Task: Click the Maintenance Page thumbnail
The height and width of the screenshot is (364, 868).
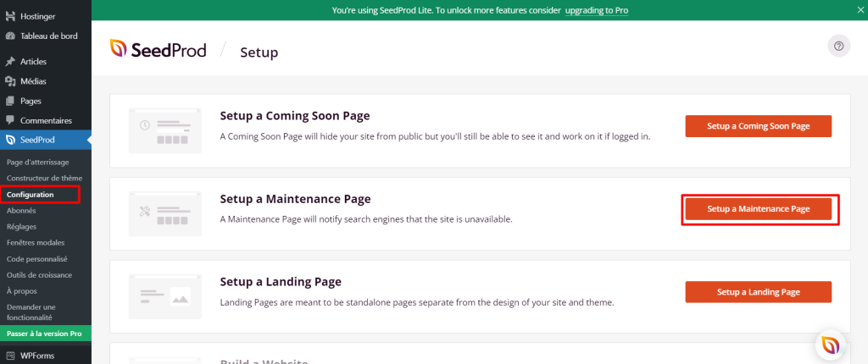Action: coord(165,213)
